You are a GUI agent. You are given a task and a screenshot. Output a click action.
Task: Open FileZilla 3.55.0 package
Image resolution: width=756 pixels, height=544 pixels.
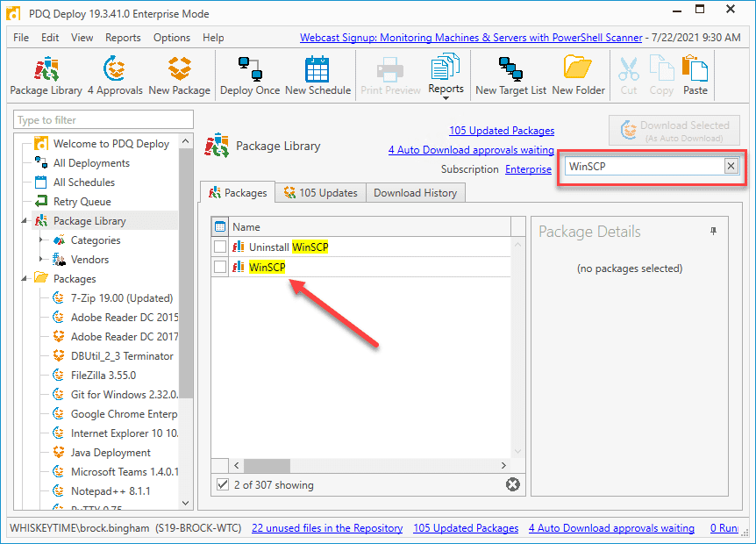[x=103, y=376]
